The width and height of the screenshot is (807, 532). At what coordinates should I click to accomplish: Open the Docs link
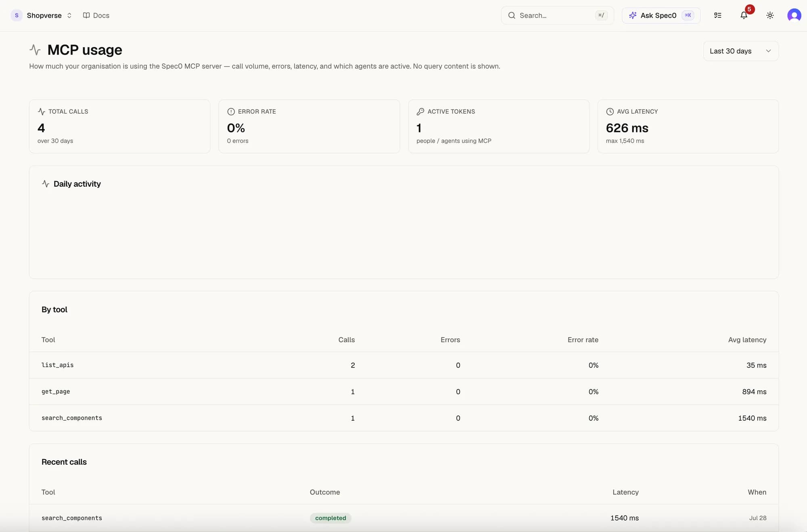96,15
